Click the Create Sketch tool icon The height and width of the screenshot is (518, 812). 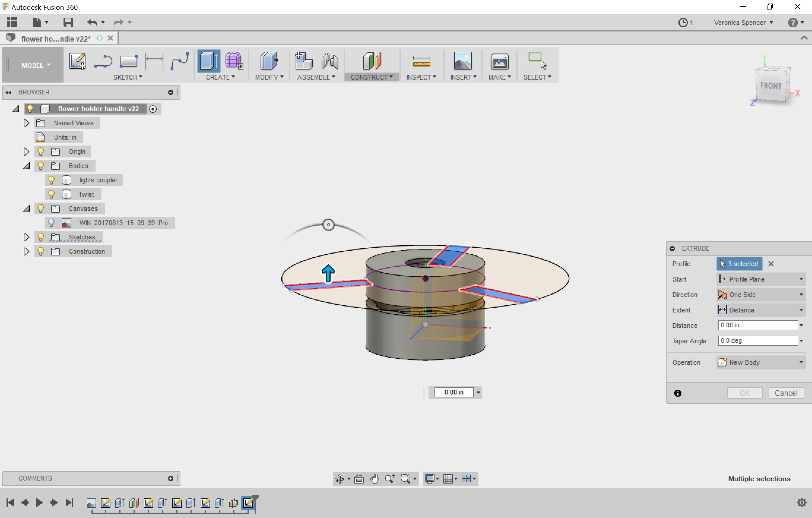click(78, 61)
